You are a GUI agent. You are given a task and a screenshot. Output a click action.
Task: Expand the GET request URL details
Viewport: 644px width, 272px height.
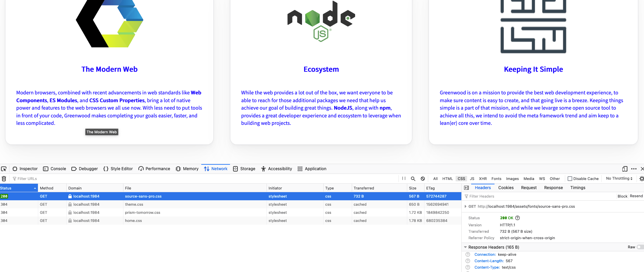click(466, 206)
